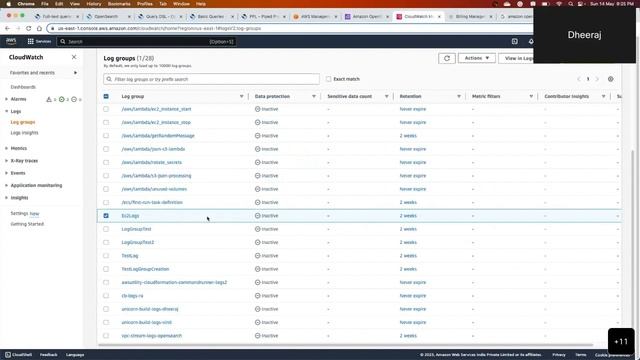The height and width of the screenshot is (360, 640).
Task: Go to next page of log groups
Action: [x=597, y=79]
